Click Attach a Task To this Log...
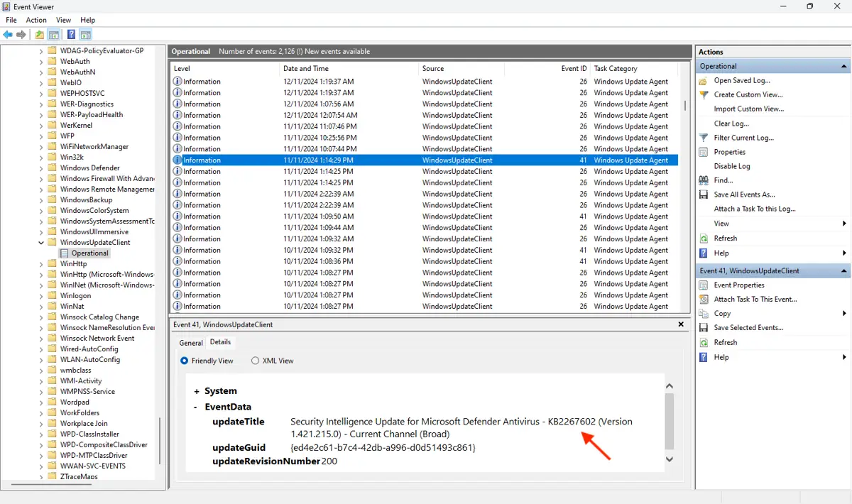The image size is (852, 504). tap(755, 209)
